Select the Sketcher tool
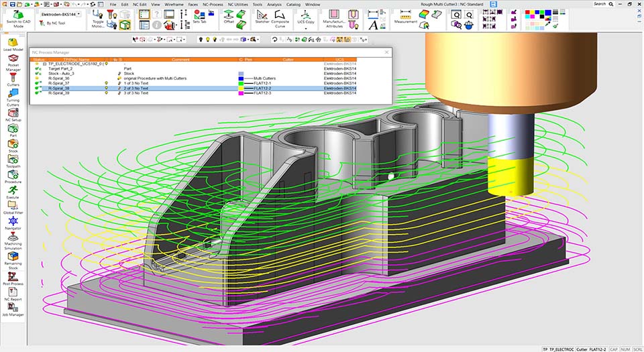Screen dimensions: 644x352 263,15
